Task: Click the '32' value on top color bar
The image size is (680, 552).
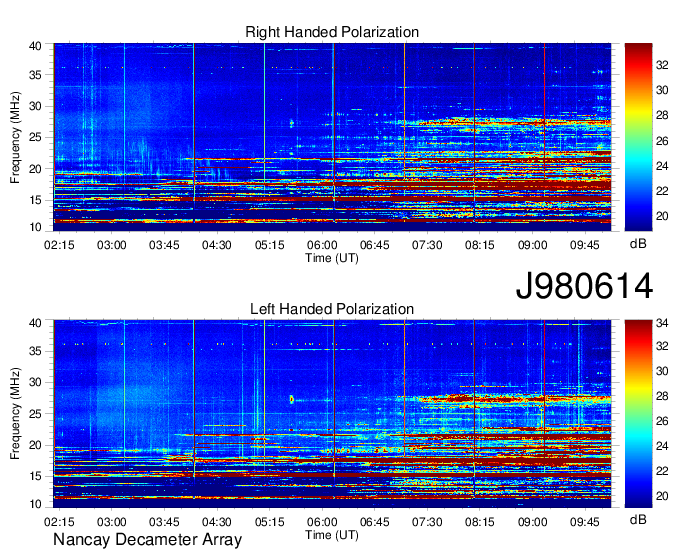Action: [x=662, y=65]
